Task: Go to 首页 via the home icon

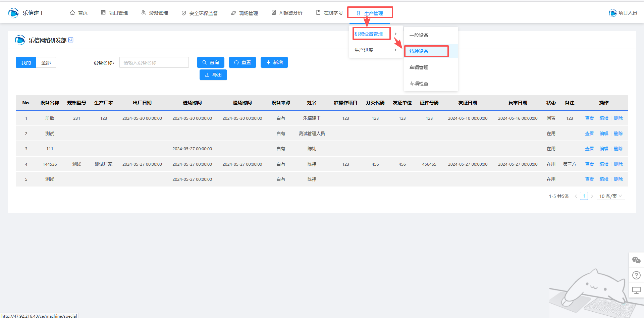Action: (72, 13)
